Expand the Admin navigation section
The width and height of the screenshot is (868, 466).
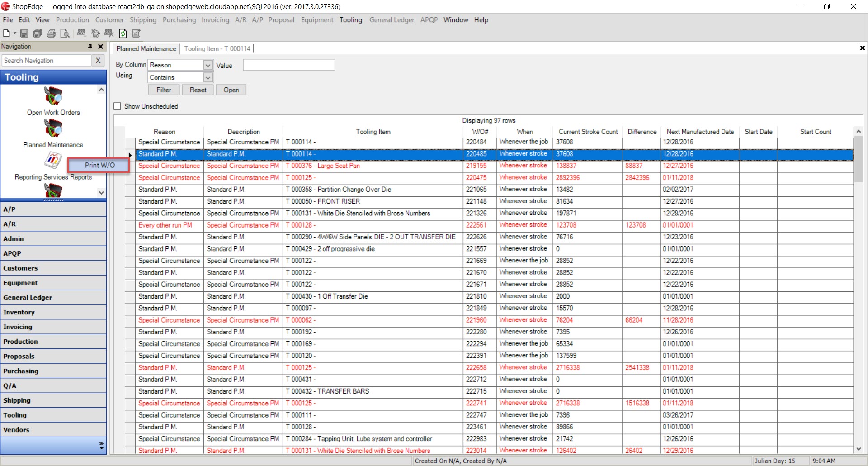click(53, 239)
